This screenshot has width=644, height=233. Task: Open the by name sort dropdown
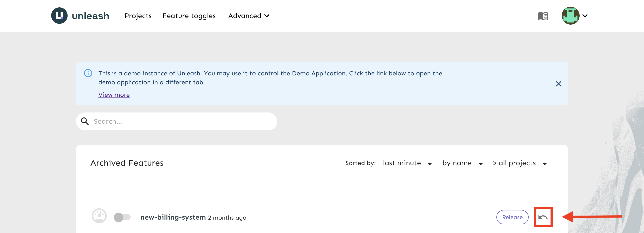point(462,163)
